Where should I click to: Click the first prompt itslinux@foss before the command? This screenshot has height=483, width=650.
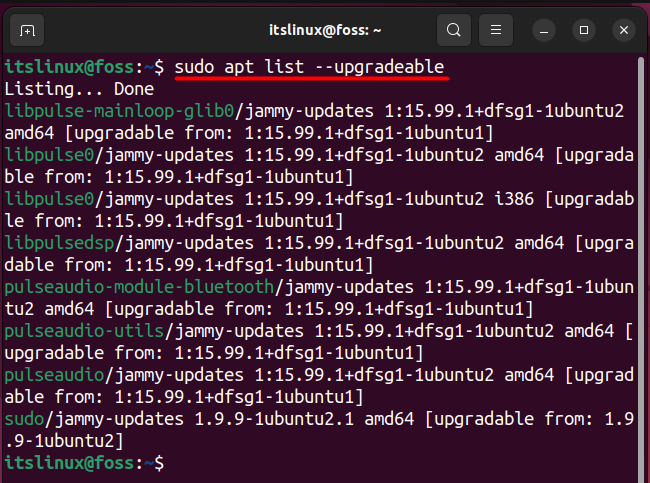[x=69, y=67]
